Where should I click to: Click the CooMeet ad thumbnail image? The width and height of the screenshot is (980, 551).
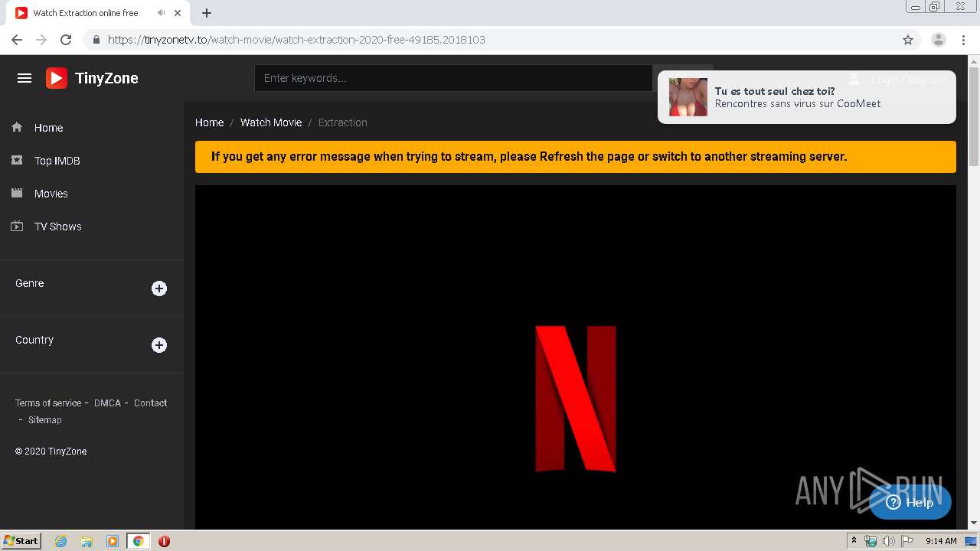point(688,97)
